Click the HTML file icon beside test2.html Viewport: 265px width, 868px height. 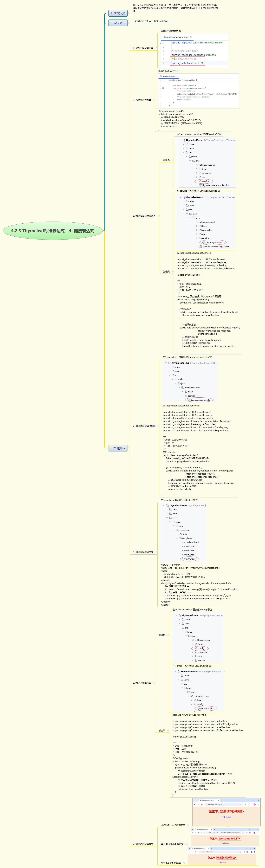coord(183,551)
